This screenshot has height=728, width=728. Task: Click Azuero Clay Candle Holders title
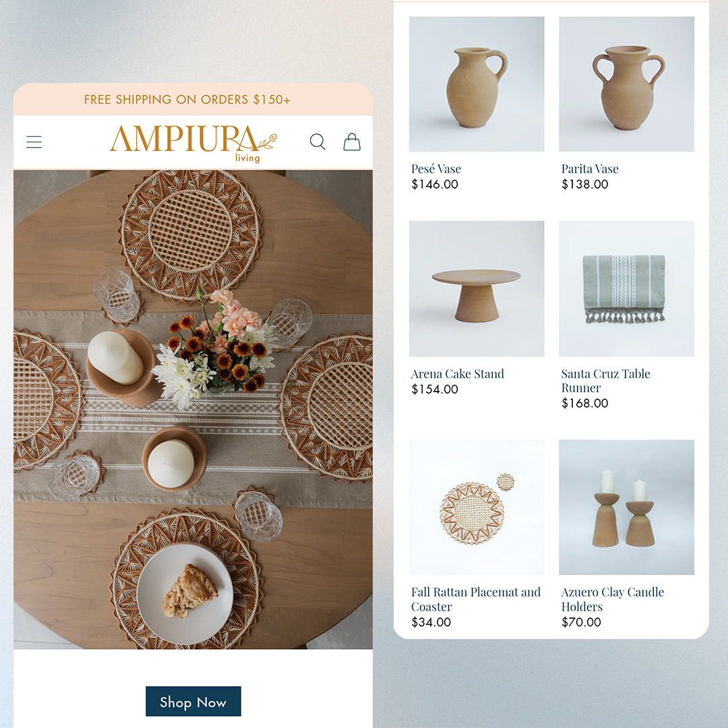(x=612, y=599)
